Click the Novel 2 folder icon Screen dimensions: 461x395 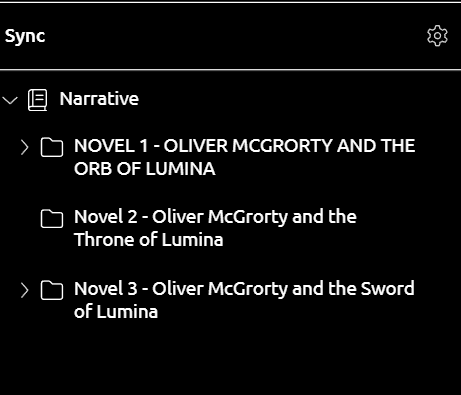[x=52, y=218]
